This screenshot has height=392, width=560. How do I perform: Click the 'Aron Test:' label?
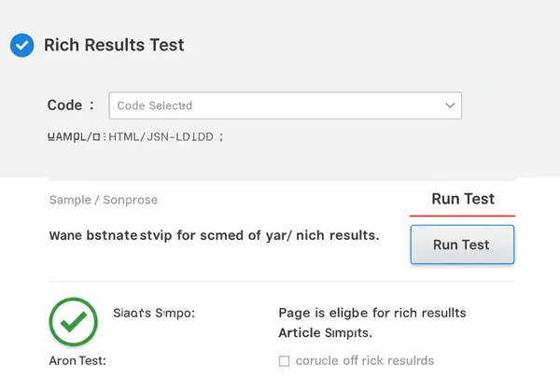click(x=77, y=360)
